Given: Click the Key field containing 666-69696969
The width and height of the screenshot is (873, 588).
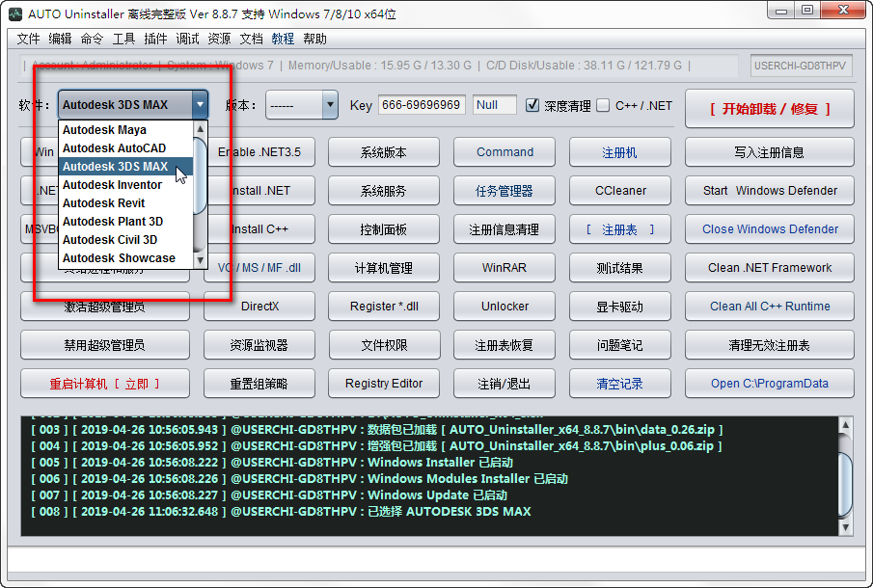Looking at the screenshot, I should point(422,104).
